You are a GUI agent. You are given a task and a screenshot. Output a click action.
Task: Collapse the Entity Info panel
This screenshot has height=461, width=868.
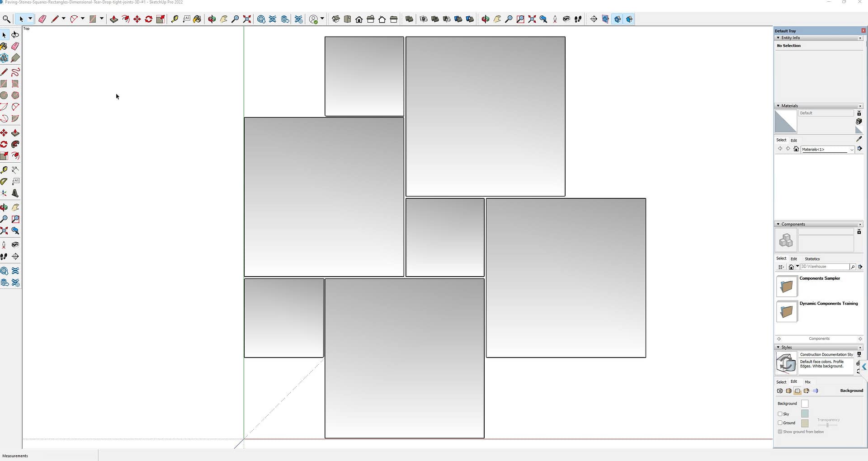point(778,38)
